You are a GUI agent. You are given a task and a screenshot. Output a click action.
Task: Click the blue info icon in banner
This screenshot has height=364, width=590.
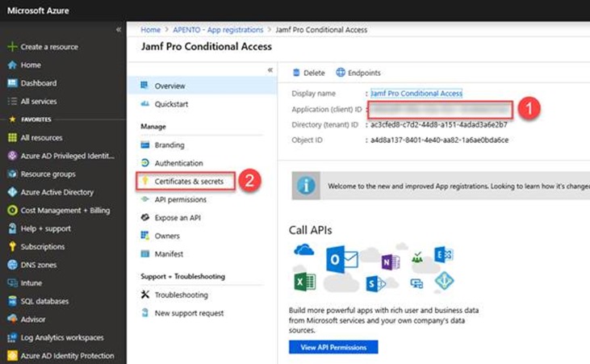pyautogui.click(x=306, y=186)
